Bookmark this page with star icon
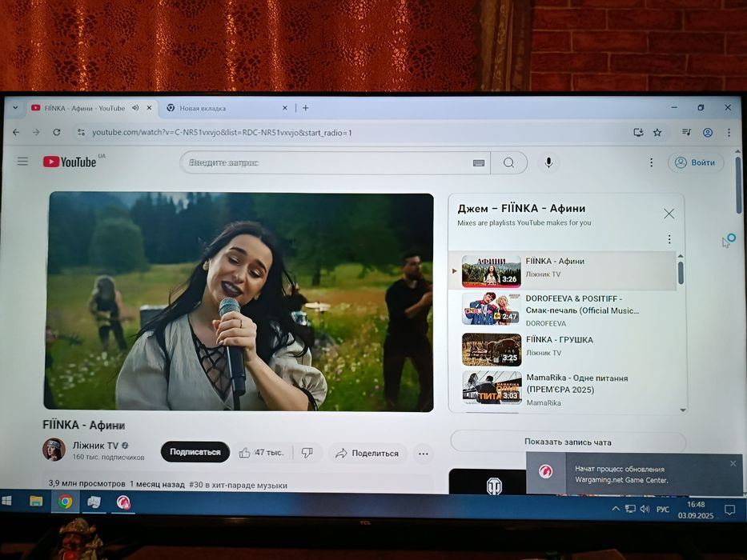Image resolution: width=747 pixels, height=560 pixels. tap(657, 132)
